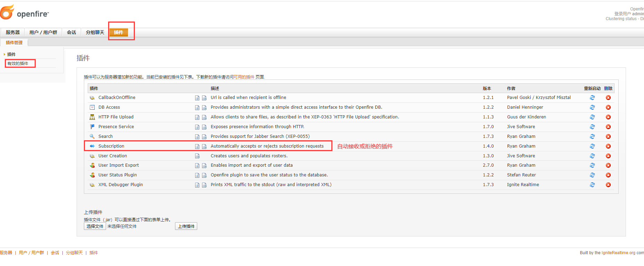Viewport: 644px width, 266px height.
Task: Open 有效的插件 in the sidebar
Action: 18,64
